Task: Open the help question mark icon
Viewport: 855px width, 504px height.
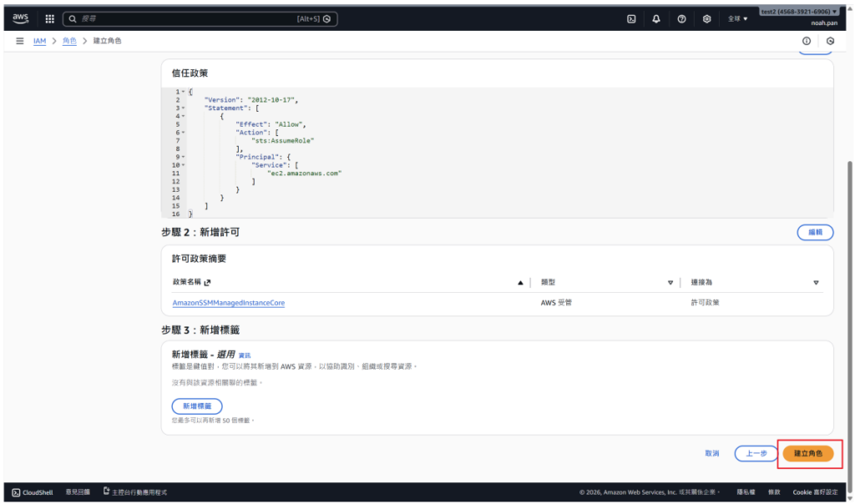Action: tap(682, 18)
